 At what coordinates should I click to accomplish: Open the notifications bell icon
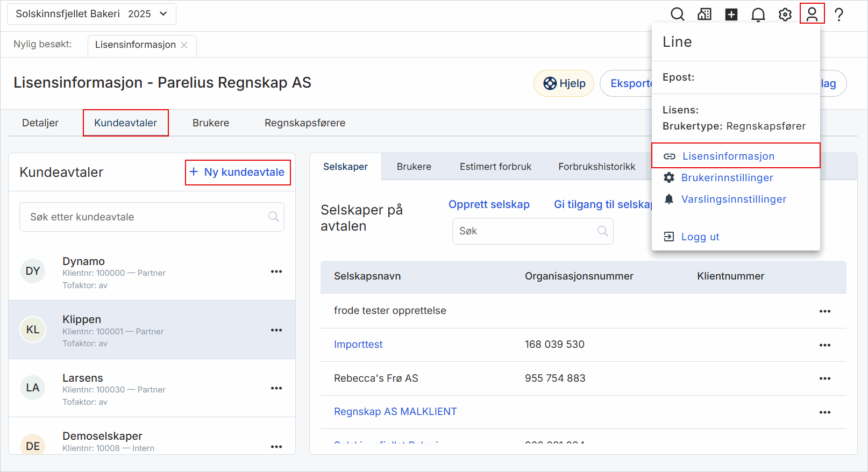pyautogui.click(x=758, y=15)
